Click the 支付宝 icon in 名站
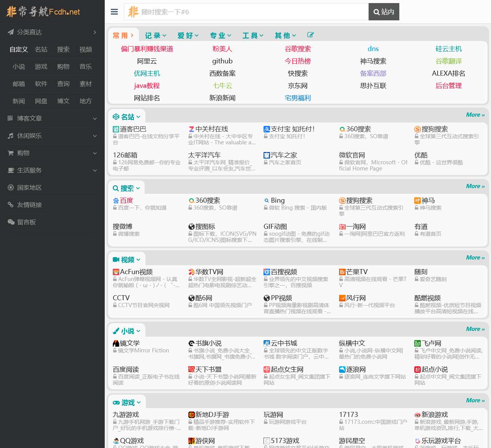 pos(267,129)
